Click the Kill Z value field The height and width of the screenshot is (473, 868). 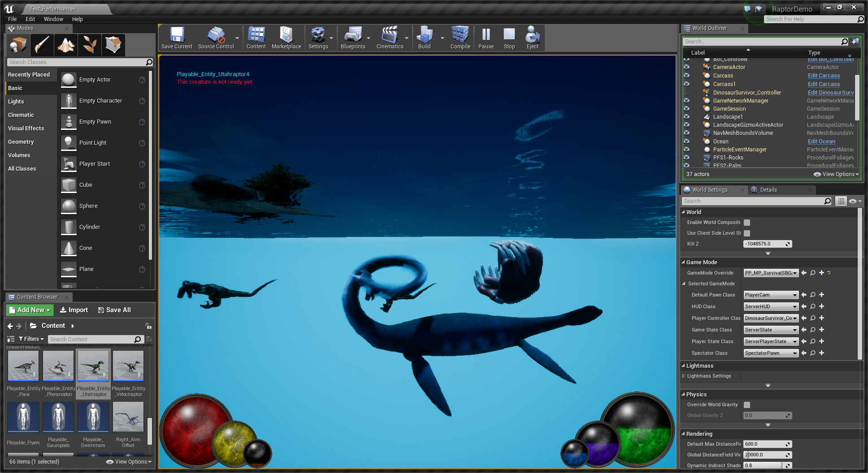768,244
